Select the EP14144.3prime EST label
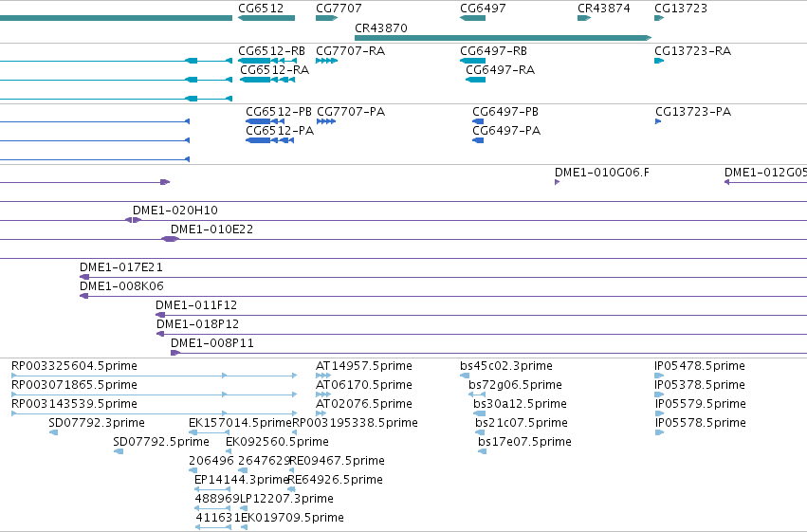 point(242,481)
